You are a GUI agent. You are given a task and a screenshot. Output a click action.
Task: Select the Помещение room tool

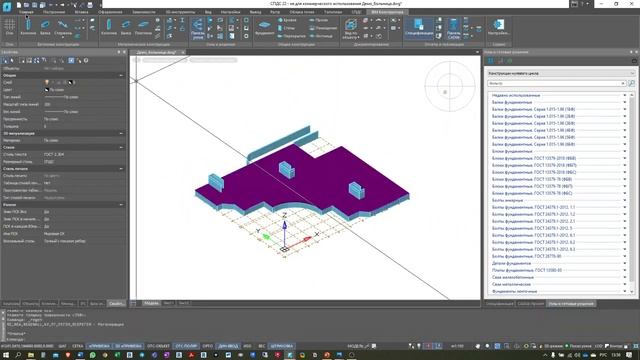(x=324, y=28)
